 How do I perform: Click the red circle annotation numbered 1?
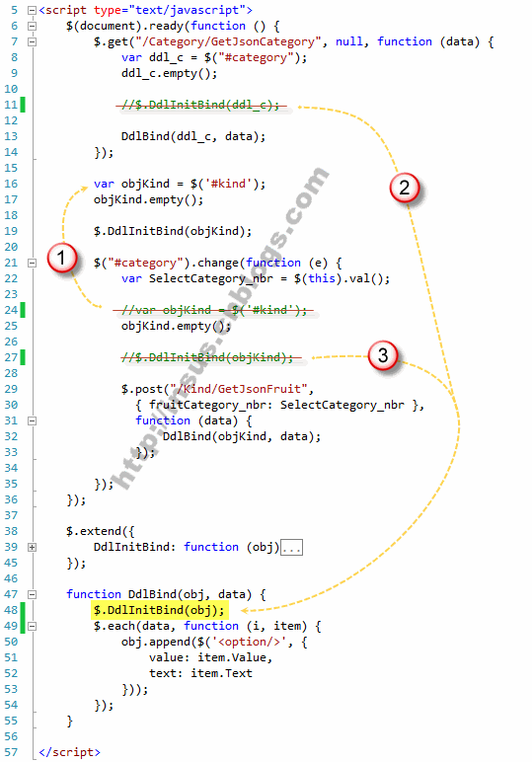62,258
